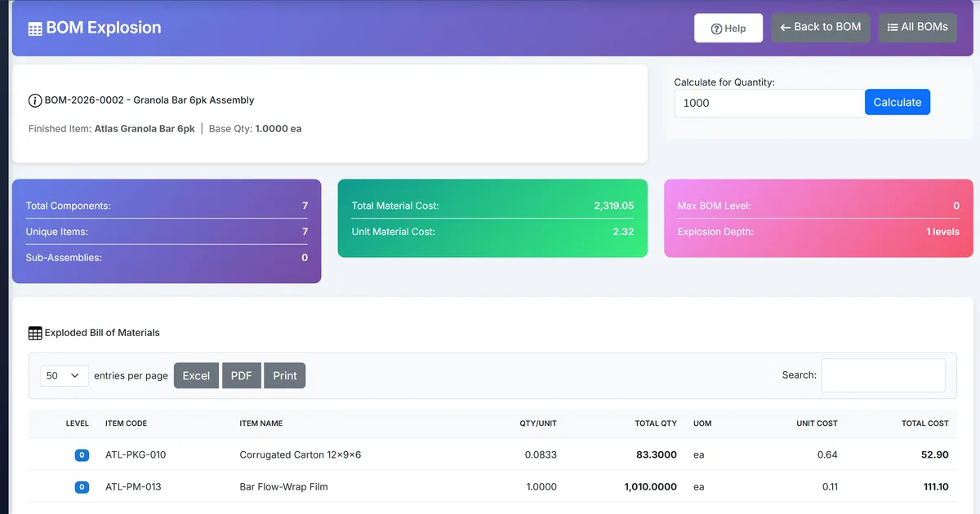Screen dimensions: 980x514
Task: Focus the Calculate for Quantity field
Action: pyautogui.click(x=769, y=103)
